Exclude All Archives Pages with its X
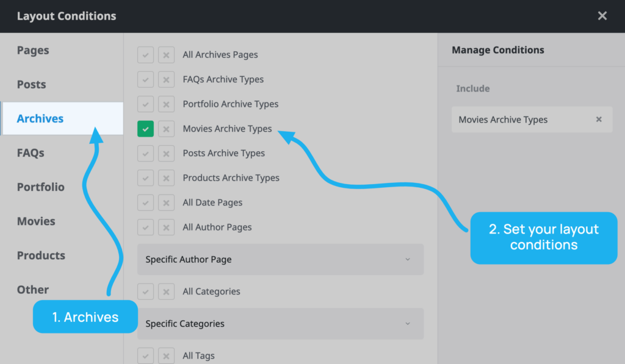Image resolution: width=625 pixels, height=364 pixels. (166, 55)
